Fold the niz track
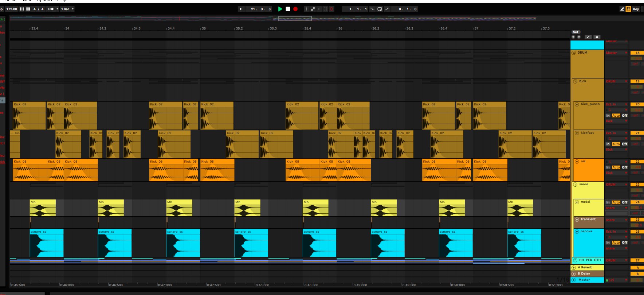The image size is (644, 295). click(577, 162)
